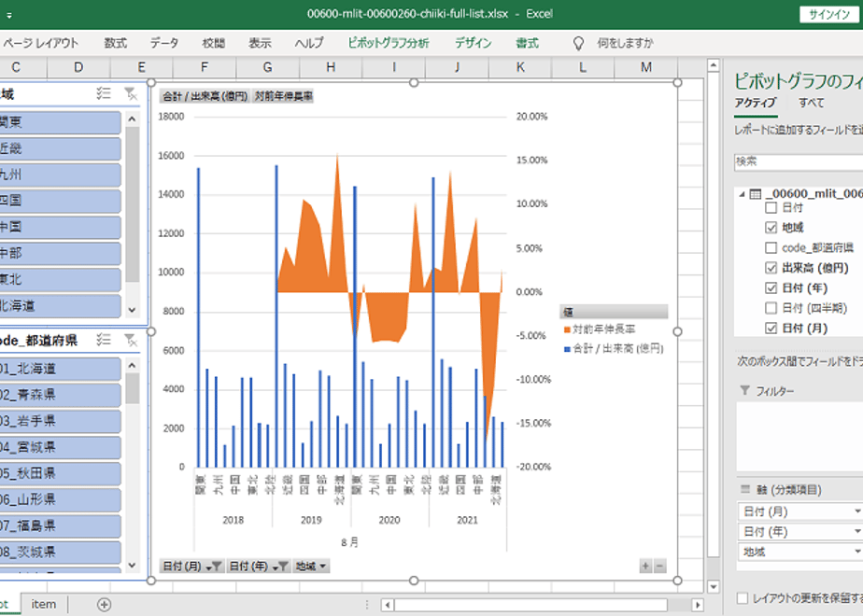Viewport: 863px width, 616px height.
Task: Select 04_宮城県 in prefecture slicer
Action: coord(60,447)
